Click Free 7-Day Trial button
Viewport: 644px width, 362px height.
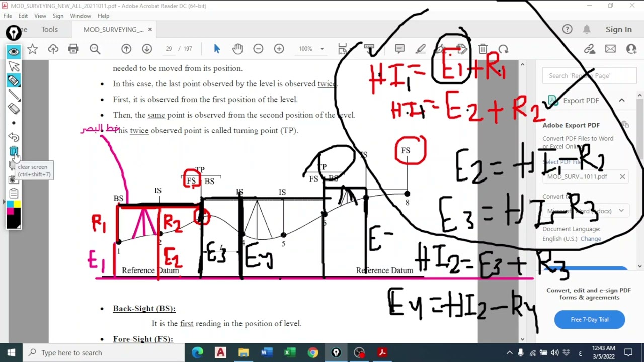coord(590,319)
